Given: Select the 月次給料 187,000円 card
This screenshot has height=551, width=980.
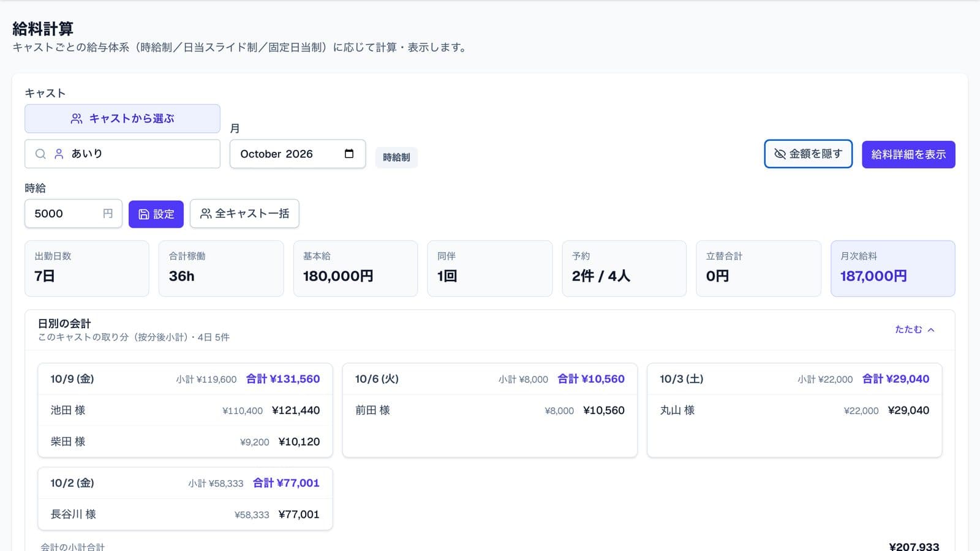Looking at the screenshot, I should point(893,268).
